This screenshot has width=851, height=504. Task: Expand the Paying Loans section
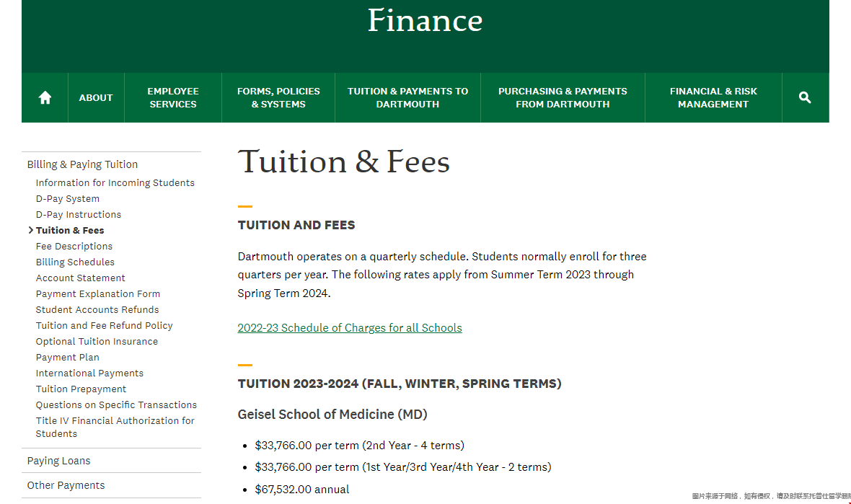[x=58, y=461]
